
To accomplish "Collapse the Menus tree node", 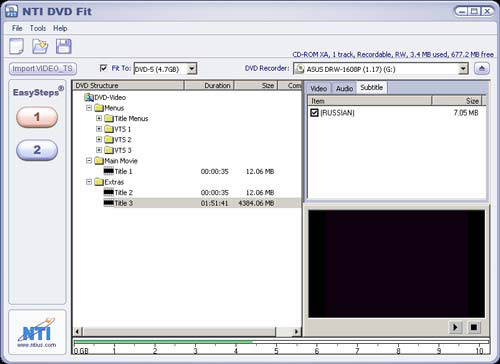I will [x=89, y=108].
